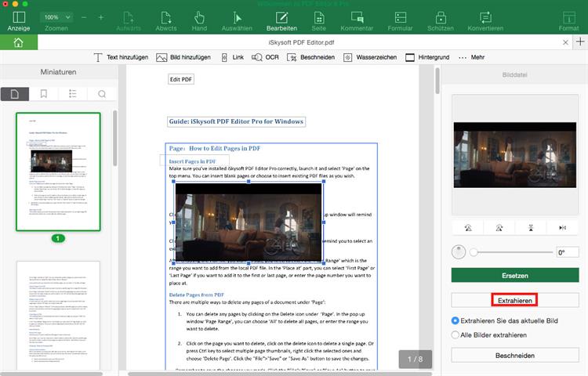Show the outline list sidebar tab
This screenshot has height=376, width=588.
72,94
